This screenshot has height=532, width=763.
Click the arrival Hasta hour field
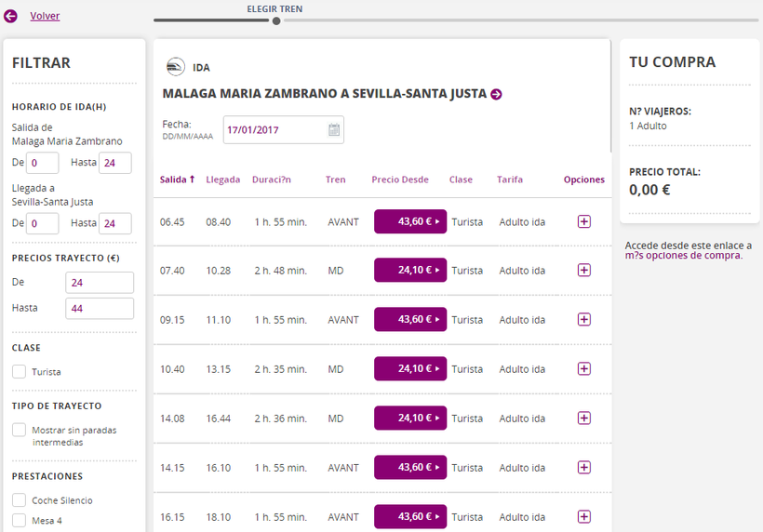pyautogui.click(x=114, y=224)
